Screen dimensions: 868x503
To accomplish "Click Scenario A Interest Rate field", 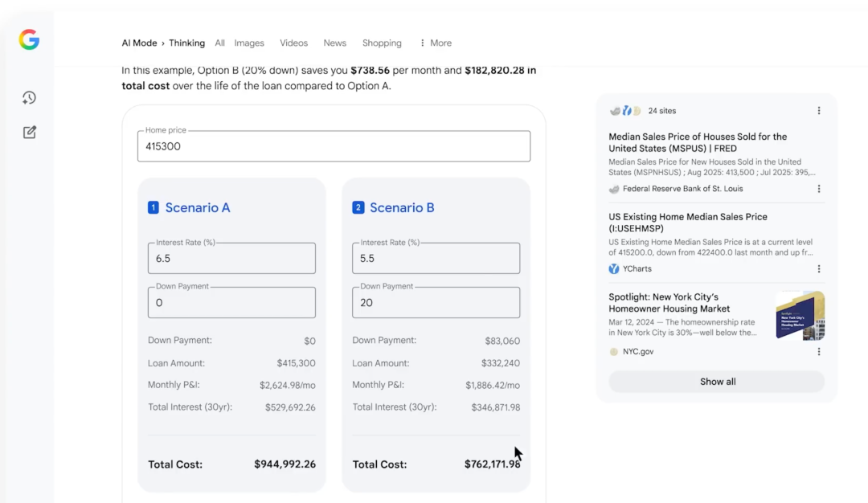I will [231, 259].
